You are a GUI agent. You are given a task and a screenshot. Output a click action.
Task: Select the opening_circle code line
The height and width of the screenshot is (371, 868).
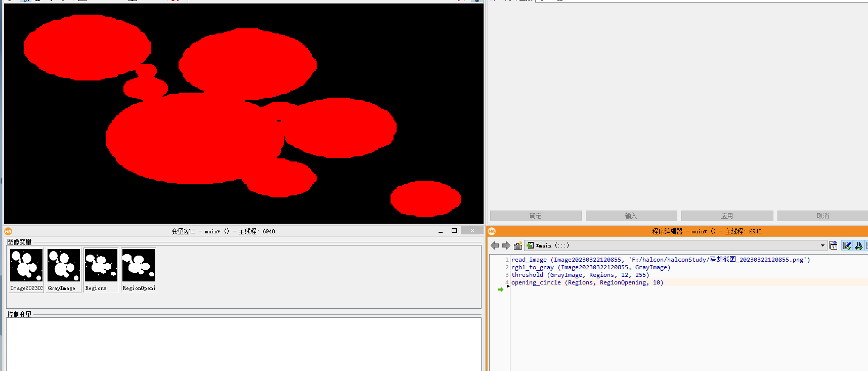587,282
